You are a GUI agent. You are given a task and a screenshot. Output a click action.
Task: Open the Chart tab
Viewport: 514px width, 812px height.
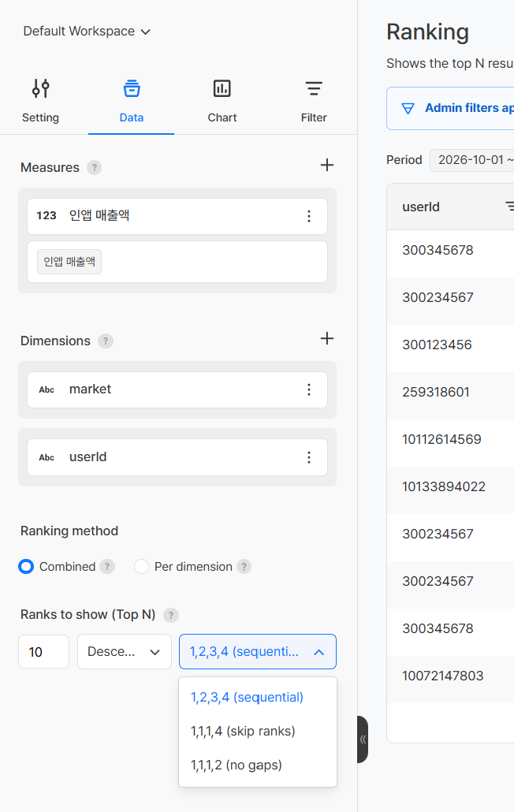pyautogui.click(x=222, y=101)
